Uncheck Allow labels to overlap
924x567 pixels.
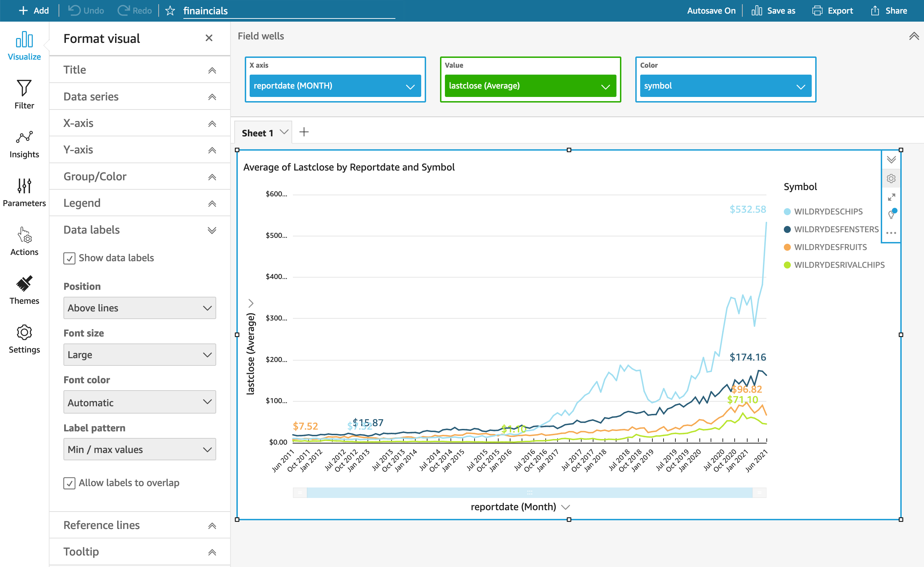[69, 483]
